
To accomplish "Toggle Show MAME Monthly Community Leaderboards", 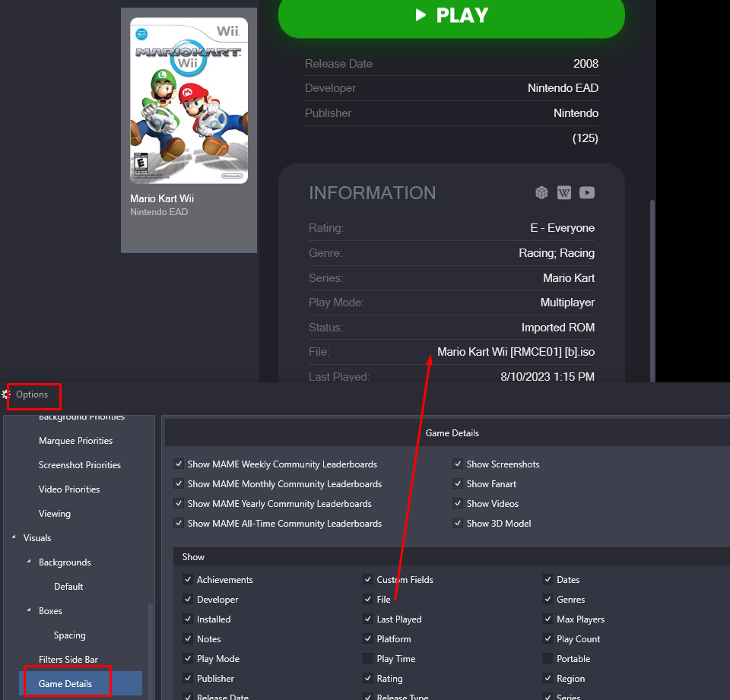I will coord(179,483).
